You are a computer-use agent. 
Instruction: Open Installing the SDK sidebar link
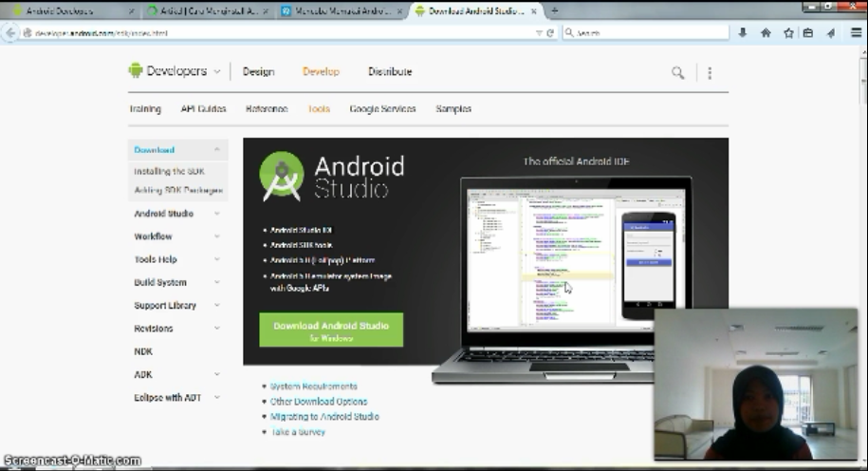170,171
